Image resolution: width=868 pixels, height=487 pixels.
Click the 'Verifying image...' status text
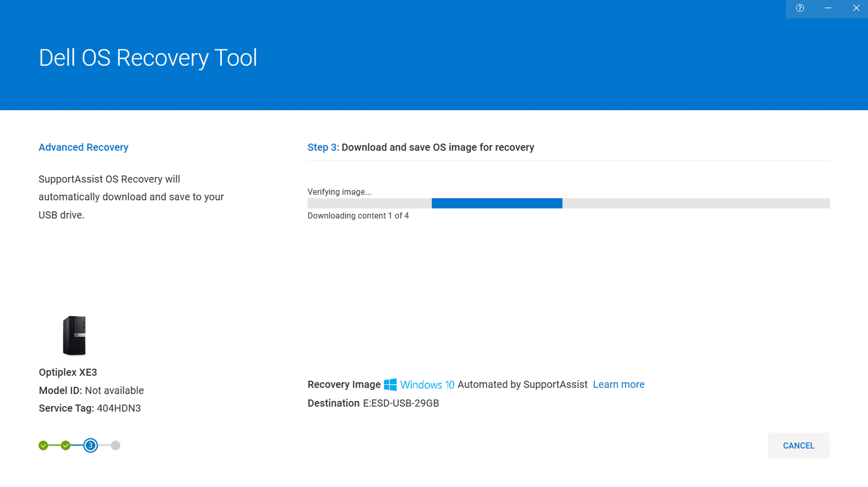coord(339,192)
